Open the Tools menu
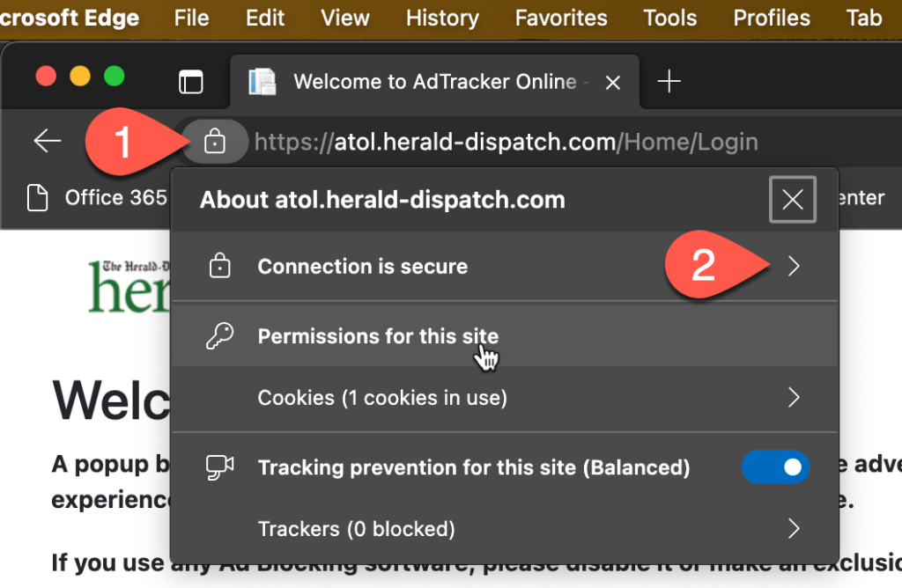Image resolution: width=902 pixels, height=588 pixels. click(x=670, y=18)
